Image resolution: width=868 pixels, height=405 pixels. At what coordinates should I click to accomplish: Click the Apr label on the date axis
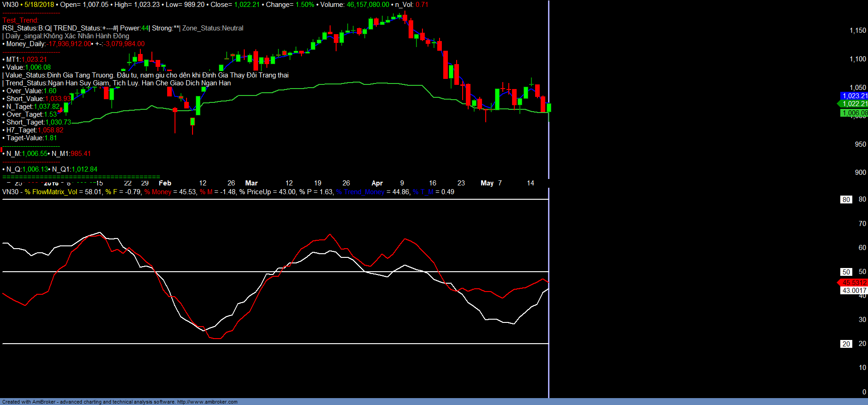click(x=377, y=183)
